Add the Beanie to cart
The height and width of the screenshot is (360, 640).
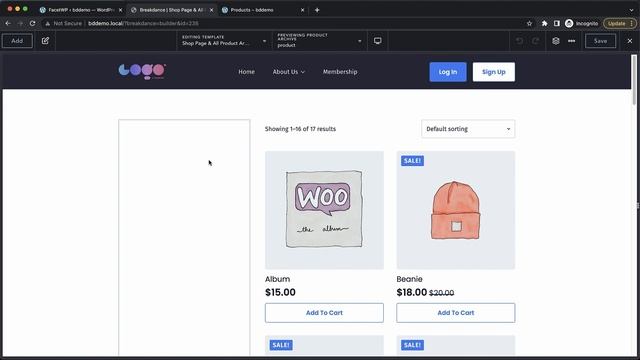tap(456, 313)
